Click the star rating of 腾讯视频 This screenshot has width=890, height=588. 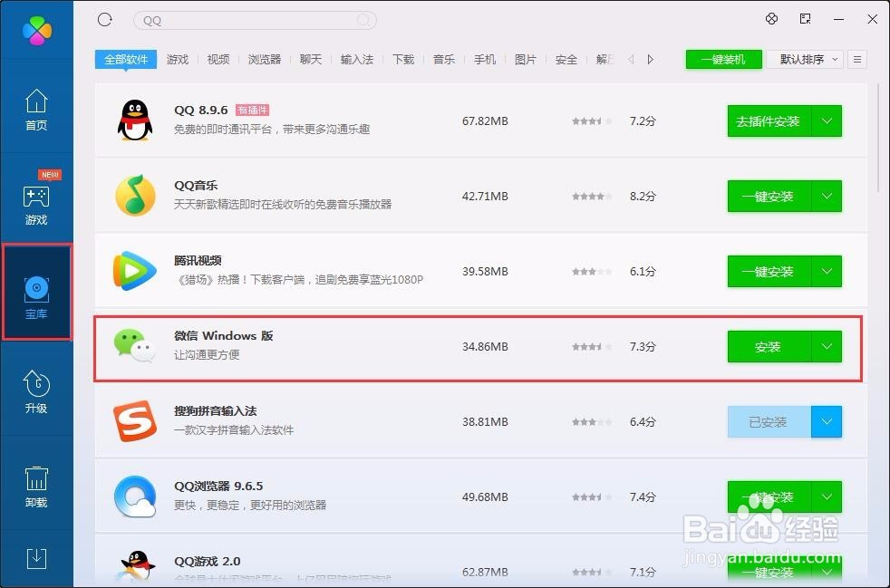(x=592, y=271)
